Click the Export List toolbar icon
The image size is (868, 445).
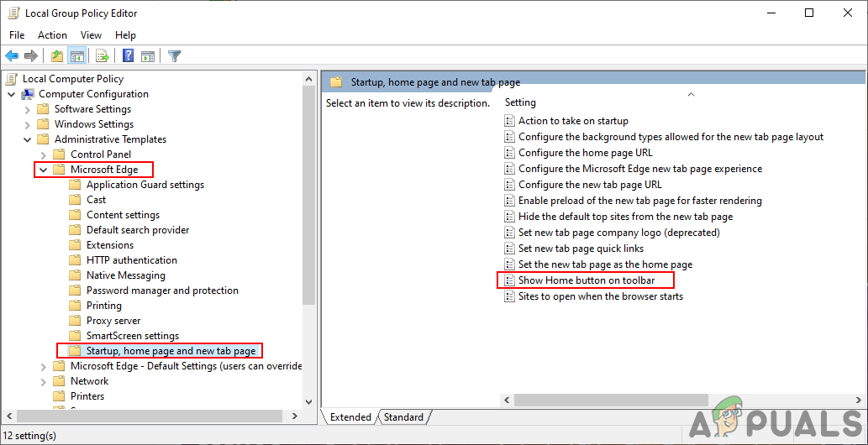(102, 56)
